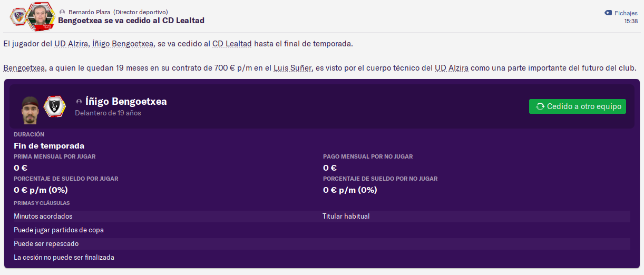Click the Íñigo Bengoetxea link in the message text
Screen dimensions: 644x275
tap(123, 44)
